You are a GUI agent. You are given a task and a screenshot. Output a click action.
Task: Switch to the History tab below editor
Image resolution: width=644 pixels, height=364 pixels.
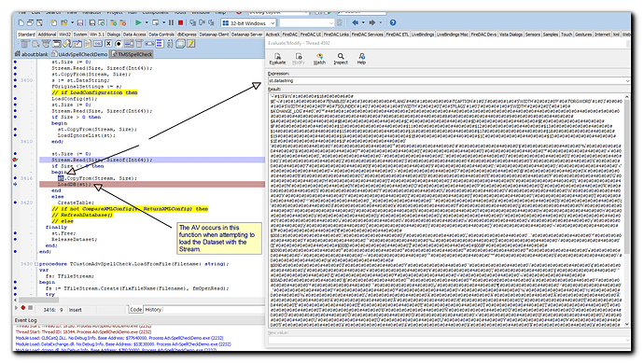[x=153, y=310]
